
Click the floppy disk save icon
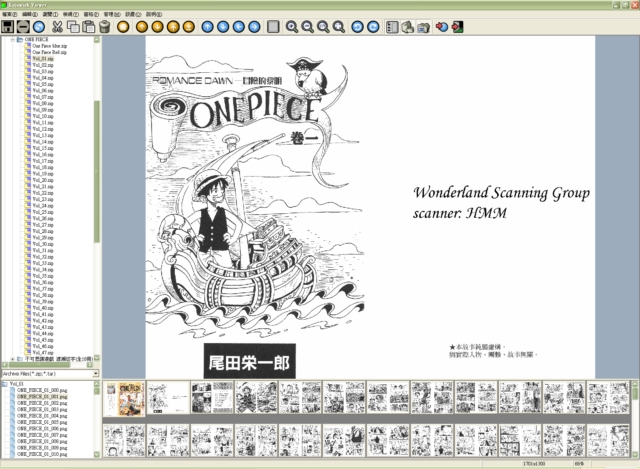[7, 27]
